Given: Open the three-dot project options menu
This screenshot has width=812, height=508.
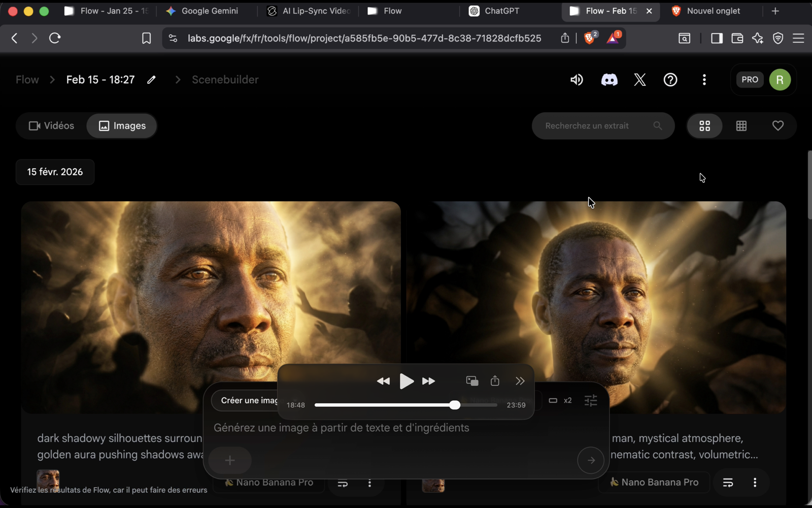Looking at the screenshot, I should [704, 80].
